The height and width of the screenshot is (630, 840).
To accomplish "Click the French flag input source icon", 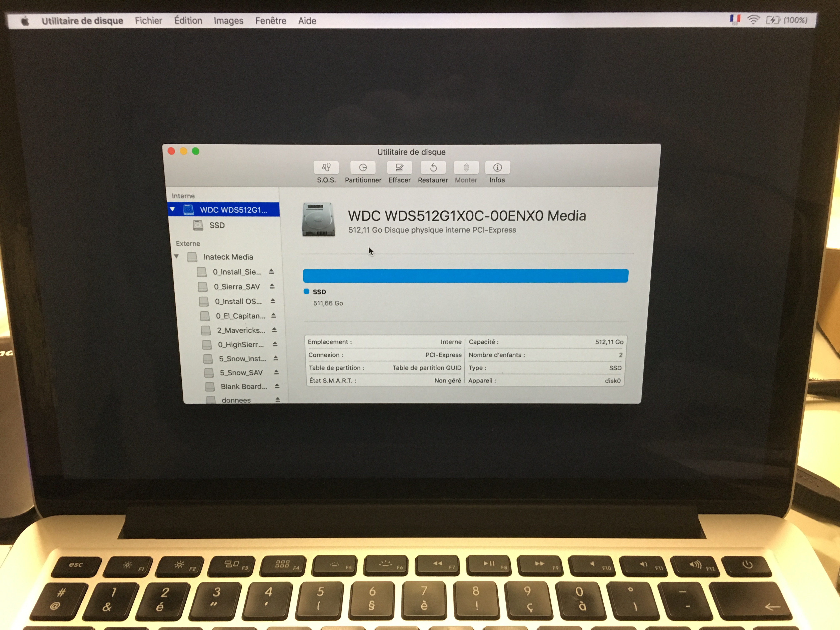I will [x=735, y=19].
